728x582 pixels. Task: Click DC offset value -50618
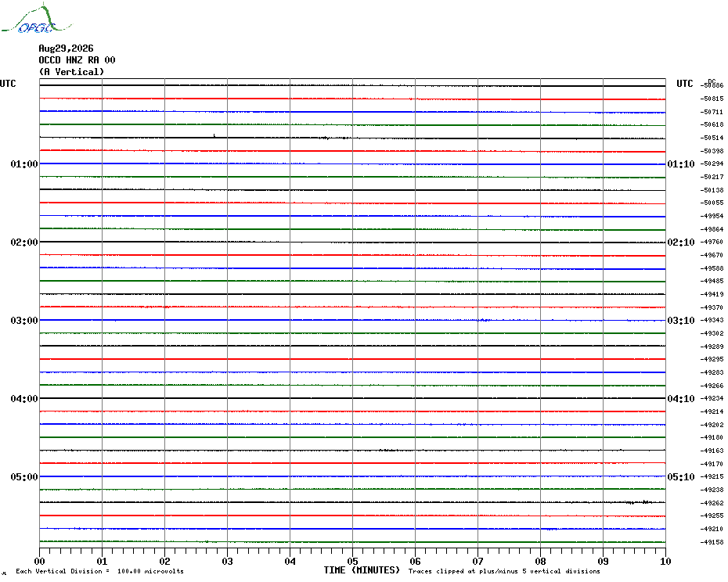(x=712, y=125)
